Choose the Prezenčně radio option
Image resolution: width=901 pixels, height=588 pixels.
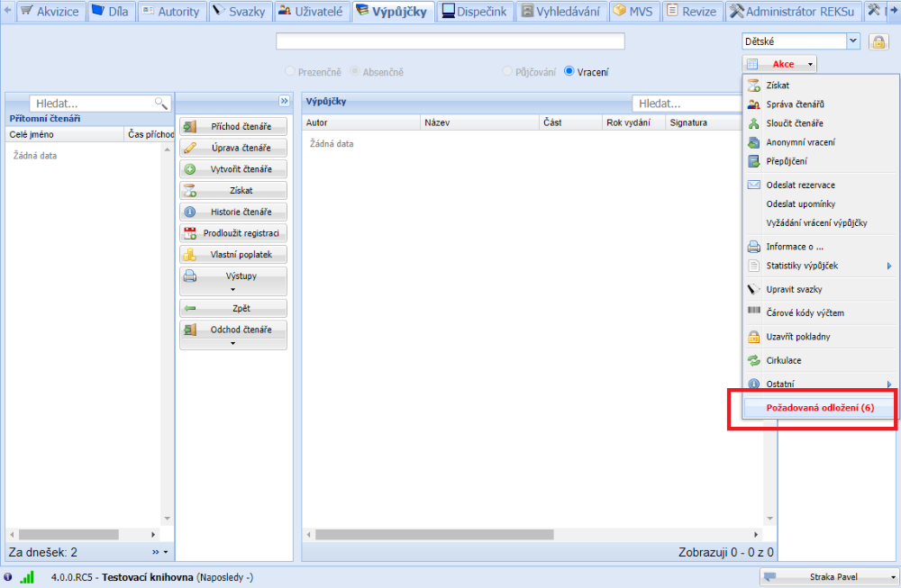(290, 72)
